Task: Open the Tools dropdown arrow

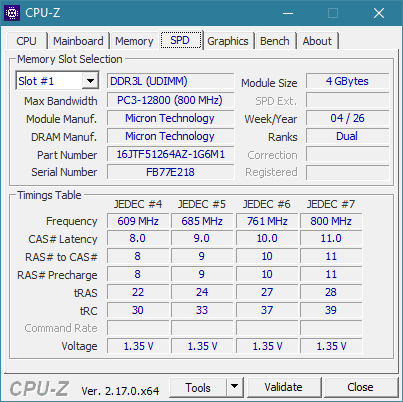Action: (x=235, y=387)
